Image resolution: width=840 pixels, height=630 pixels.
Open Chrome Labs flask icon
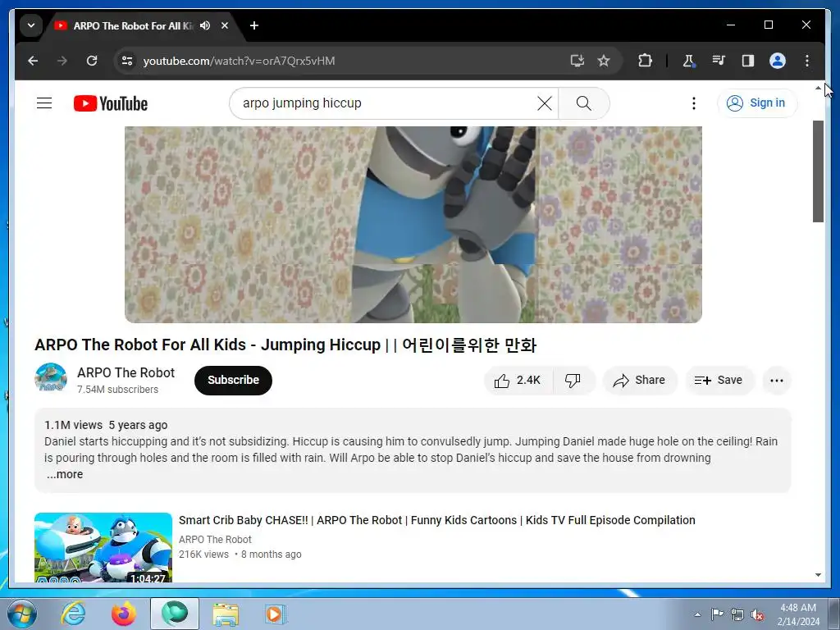[688, 61]
